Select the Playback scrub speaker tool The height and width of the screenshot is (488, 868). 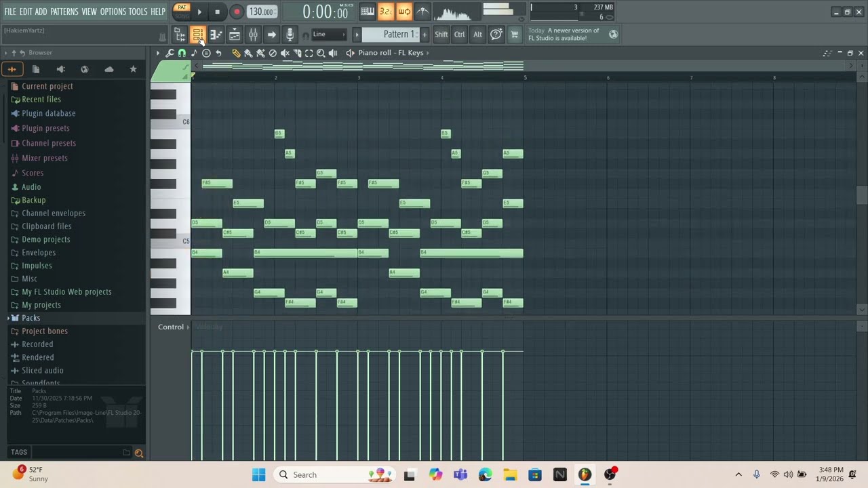[x=333, y=53]
